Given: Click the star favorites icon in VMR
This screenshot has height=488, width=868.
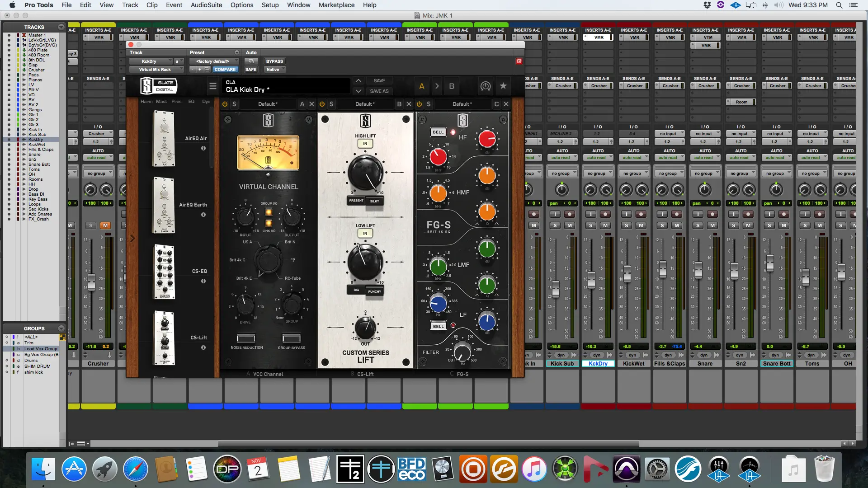Looking at the screenshot, I should point(503,86).
